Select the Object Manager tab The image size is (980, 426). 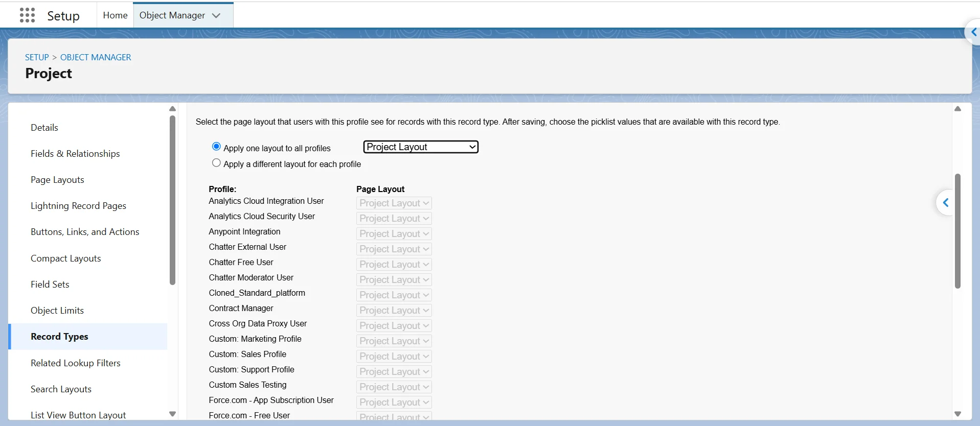coord(172,15)
